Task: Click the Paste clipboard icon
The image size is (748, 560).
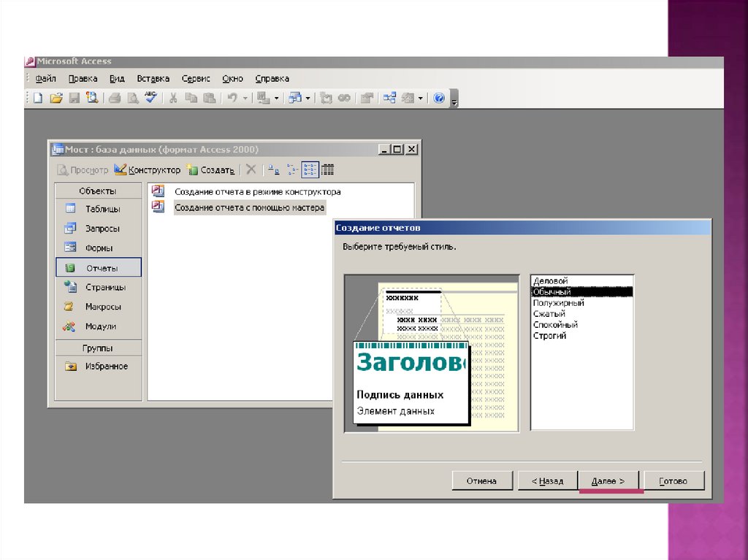Action: point(210,99)
